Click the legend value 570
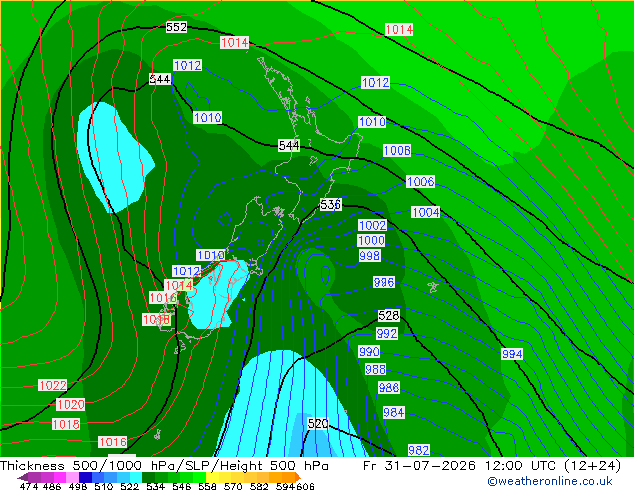634x490 pixels. coord(233,486)
